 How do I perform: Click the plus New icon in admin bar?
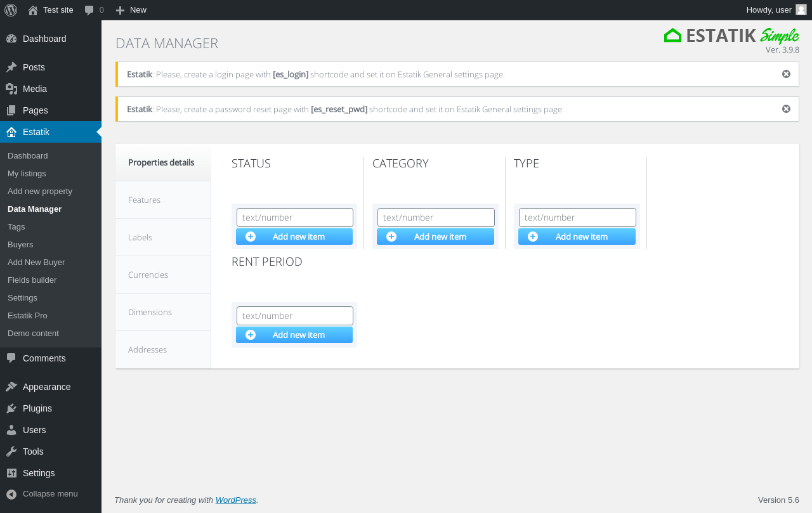coord(120,10)
